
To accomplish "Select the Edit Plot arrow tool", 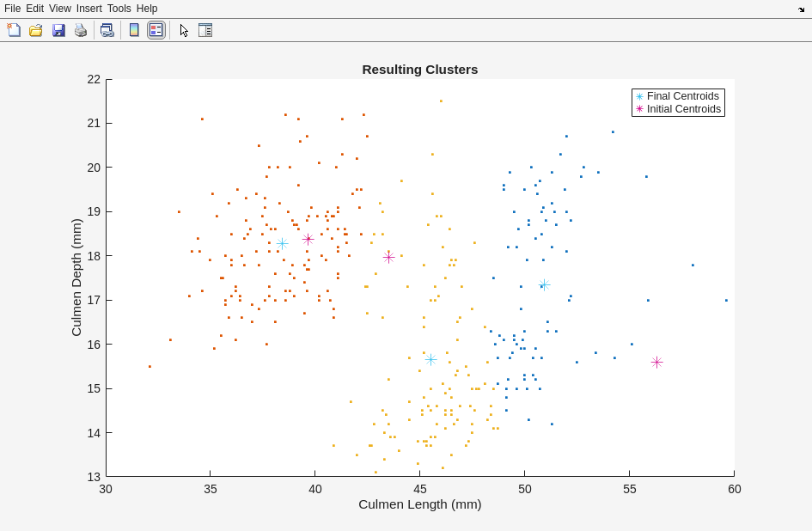I will [184, 30].
